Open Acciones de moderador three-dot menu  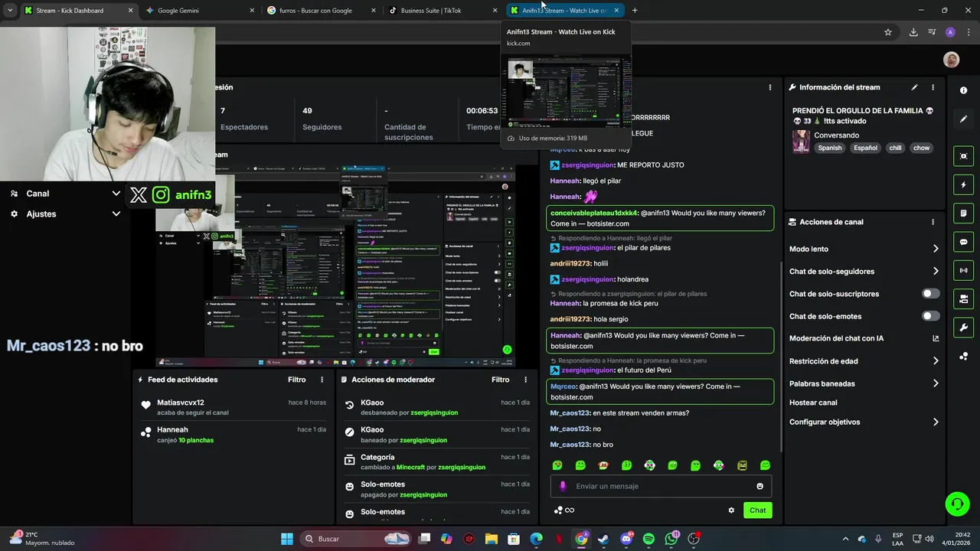click(525, 380)
